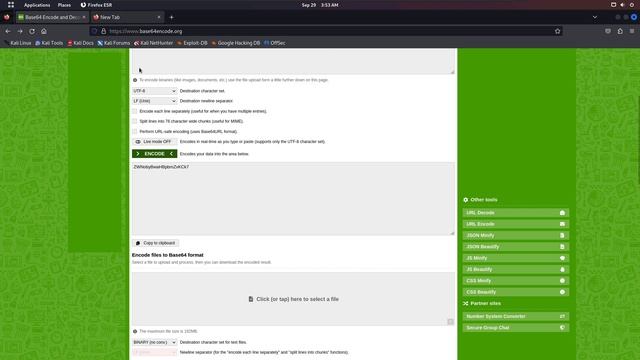
Task: Open LF (Unix) newline separator dropdown
Action: click(x=154, y=101)
